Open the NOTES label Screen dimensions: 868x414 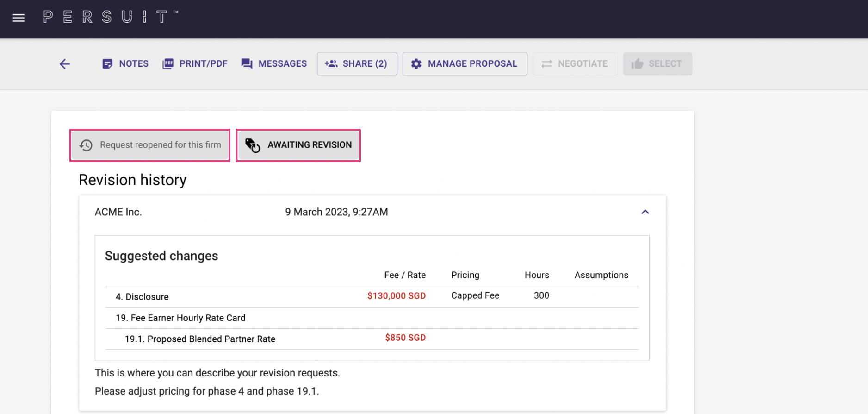click(134, 64)
